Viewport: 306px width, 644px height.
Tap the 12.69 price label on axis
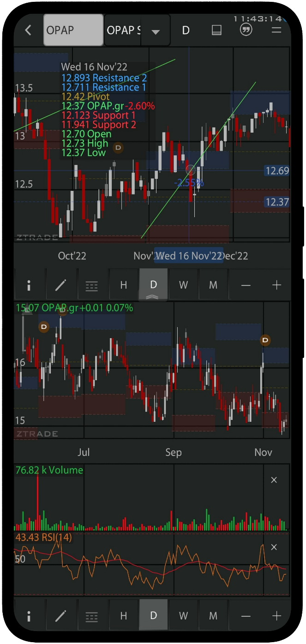[277, 171]
